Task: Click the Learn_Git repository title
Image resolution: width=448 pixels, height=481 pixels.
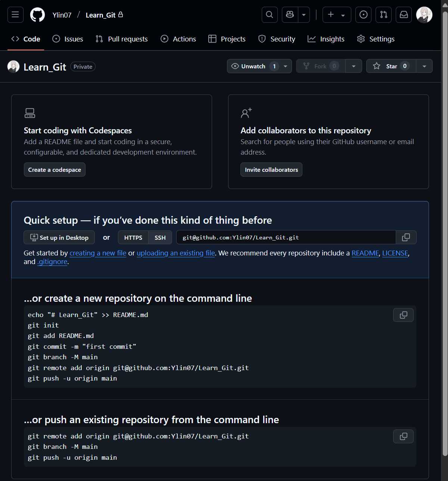Action: pos(45,67)
